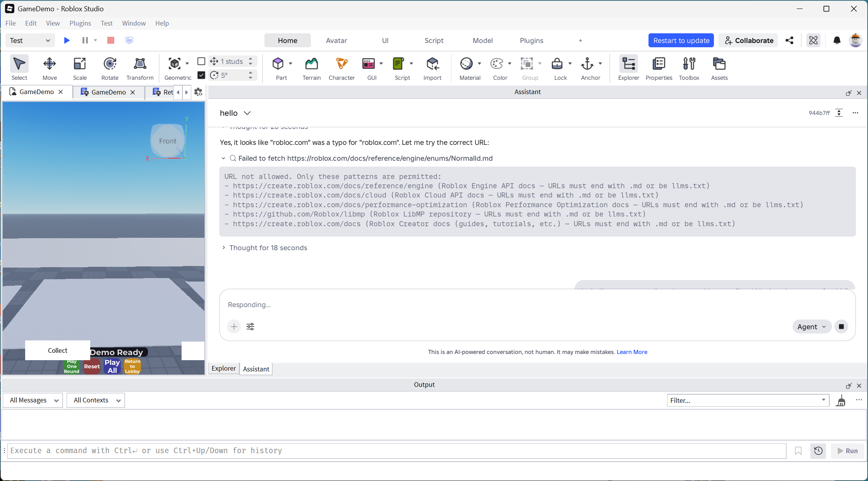Image resolution: width=868 pixels, height=481 pixels.
Task: Open the Test mode dropdown
Action: (x=30, y=40)
